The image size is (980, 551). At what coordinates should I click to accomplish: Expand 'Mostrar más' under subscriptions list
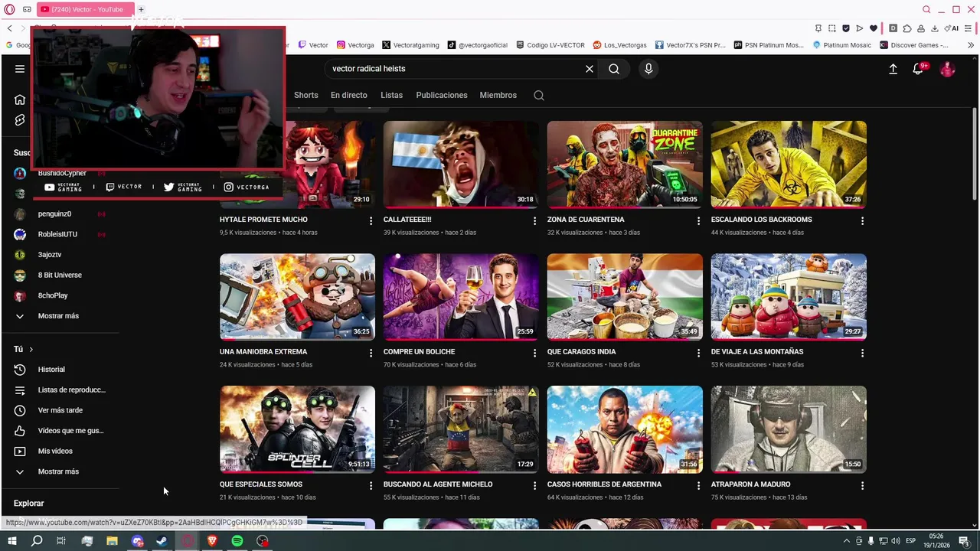coord(58,316)
